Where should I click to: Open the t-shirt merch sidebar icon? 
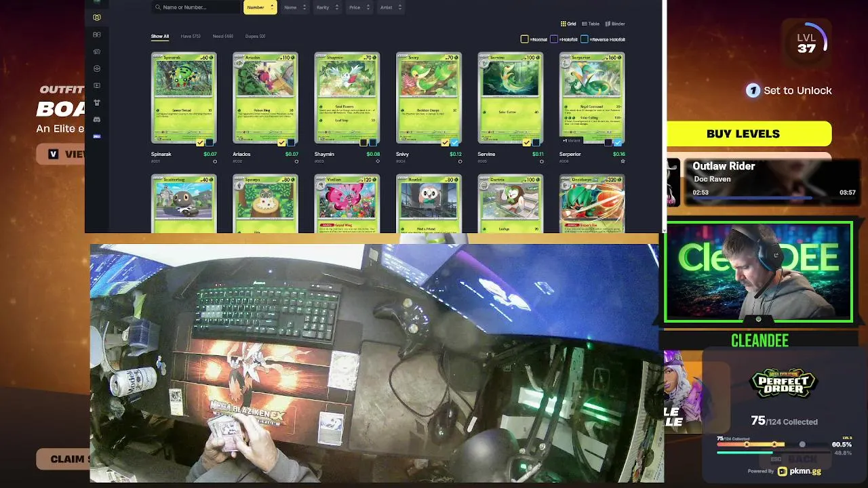[97, 102]
